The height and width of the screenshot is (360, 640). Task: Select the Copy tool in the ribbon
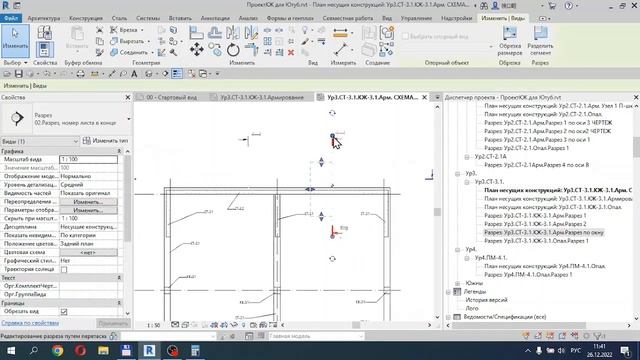pos(215,50)
